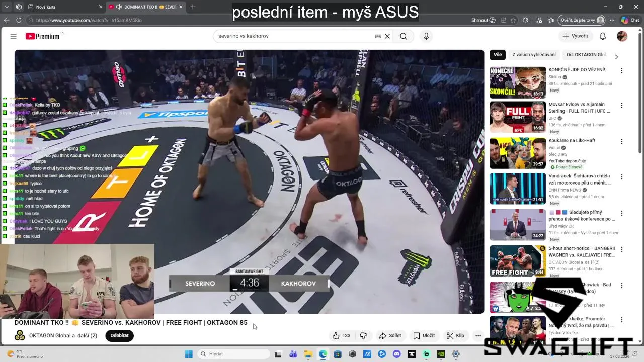644x362 pixels.
Task: Select the Vše filter chip
Action: point(498,55)
